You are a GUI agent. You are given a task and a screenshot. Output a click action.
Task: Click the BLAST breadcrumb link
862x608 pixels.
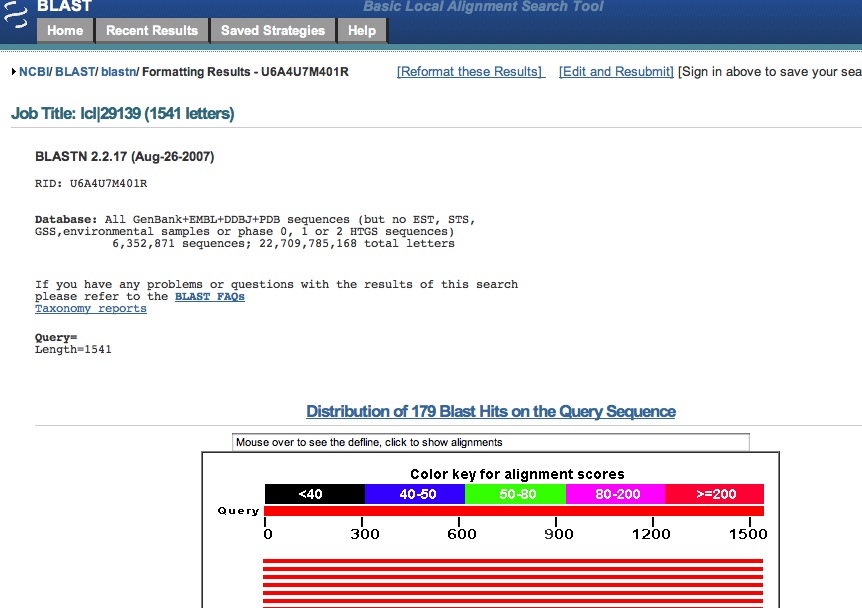[x=75, y=72]
